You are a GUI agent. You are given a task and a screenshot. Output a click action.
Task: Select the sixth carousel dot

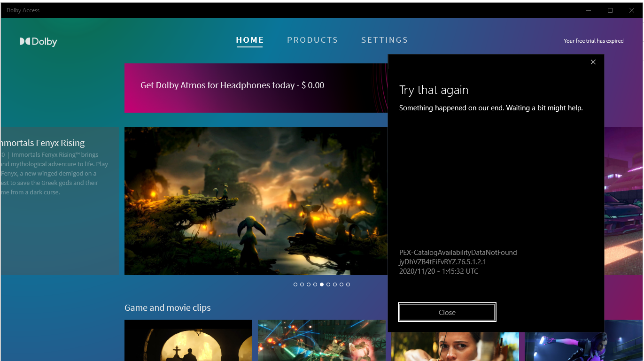pyautogui.click(x=328, y=284)
